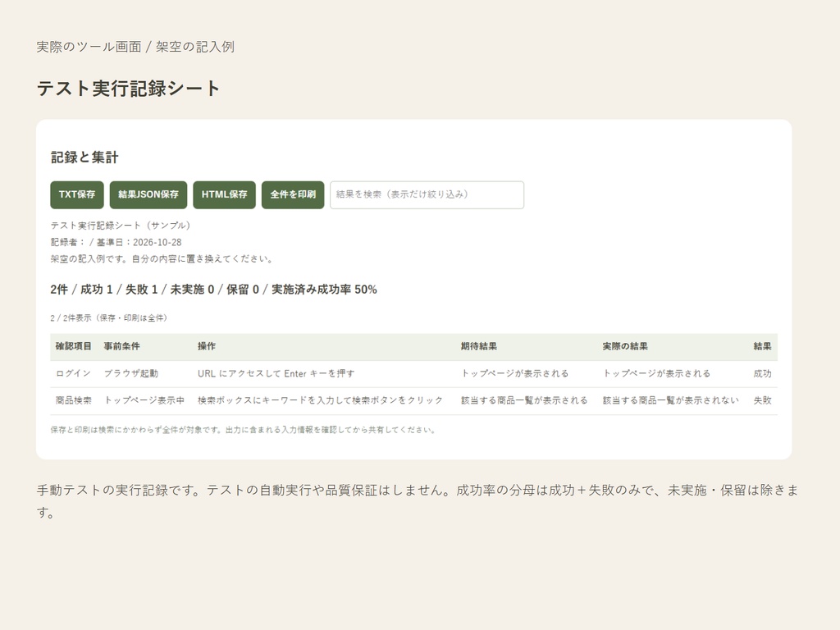This screenshot has width=840, height=630.
Task: Click the テスト実行記録シート(サンプル) subtitle
Action: point(121,226)
